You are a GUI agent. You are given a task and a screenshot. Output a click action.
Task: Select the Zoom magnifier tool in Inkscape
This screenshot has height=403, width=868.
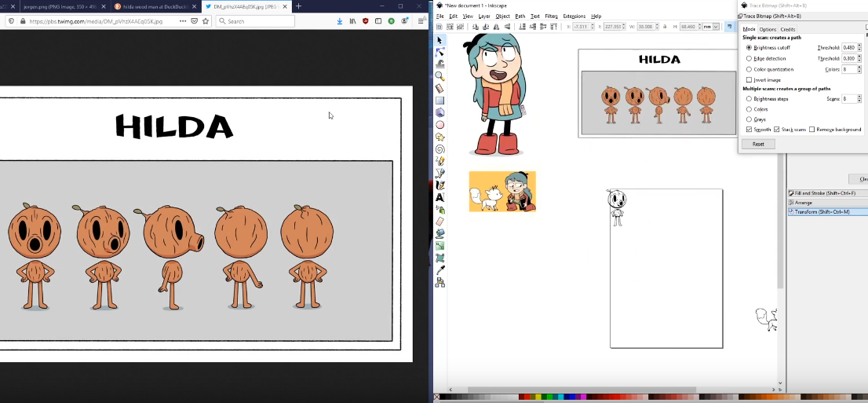440,76
